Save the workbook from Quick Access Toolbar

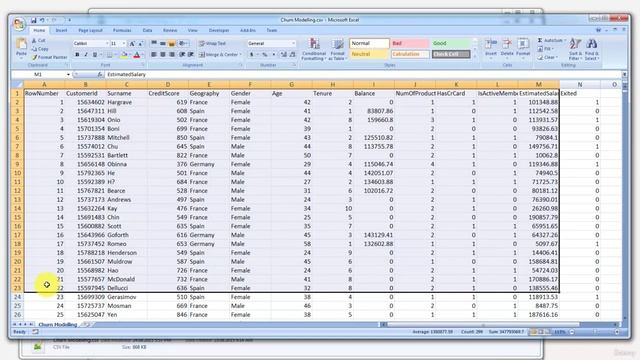(x=33, y=20)
